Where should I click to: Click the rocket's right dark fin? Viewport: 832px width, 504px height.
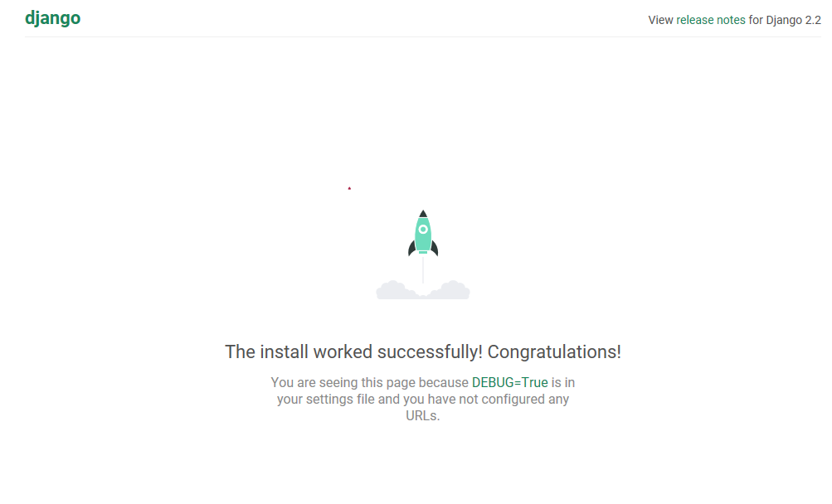[x=434, y=248]
